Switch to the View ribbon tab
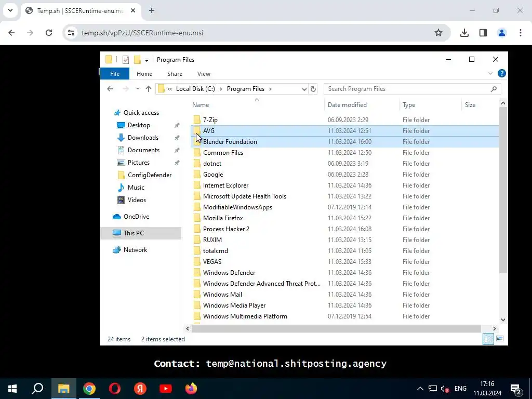Image resolution: width=532 pixels, height=399 pixels. point(204,74)
